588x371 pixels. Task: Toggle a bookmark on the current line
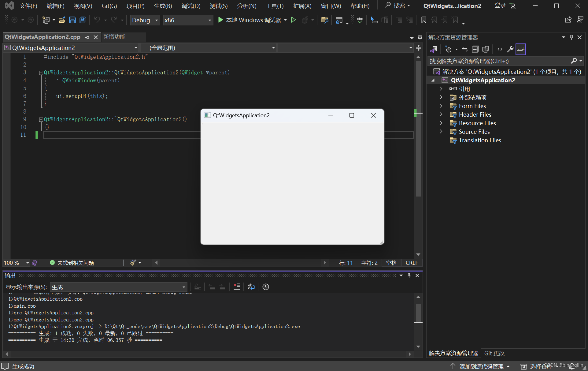tap(423, 20)
